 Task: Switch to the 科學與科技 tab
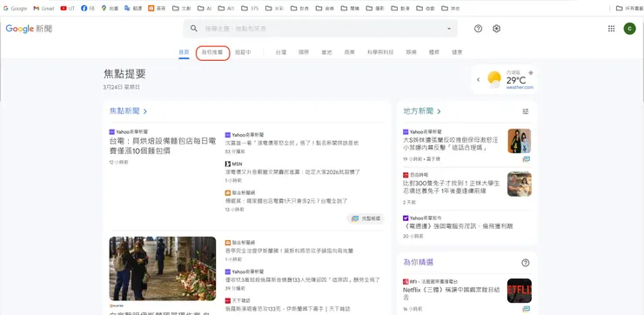380,52
